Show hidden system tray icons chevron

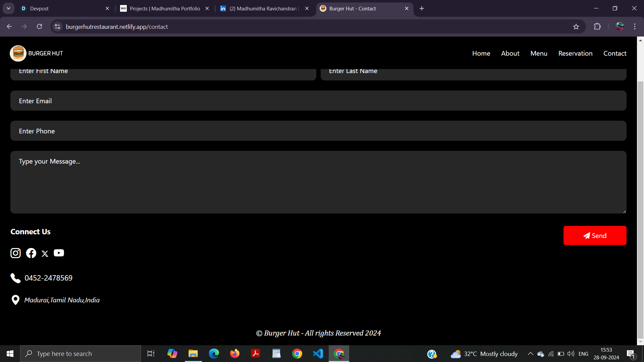pyautogui.click(x=530, y=354)
